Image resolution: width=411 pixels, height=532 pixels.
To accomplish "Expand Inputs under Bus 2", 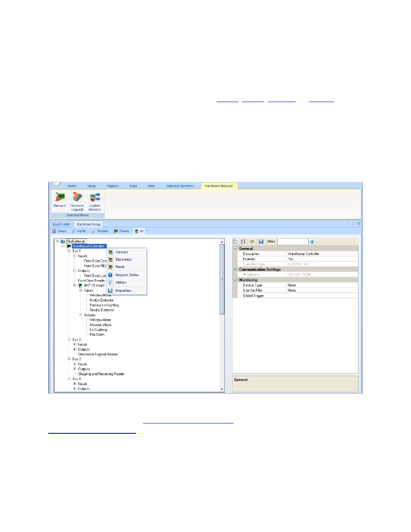I will pyautogui.click(x=75, y=344).
